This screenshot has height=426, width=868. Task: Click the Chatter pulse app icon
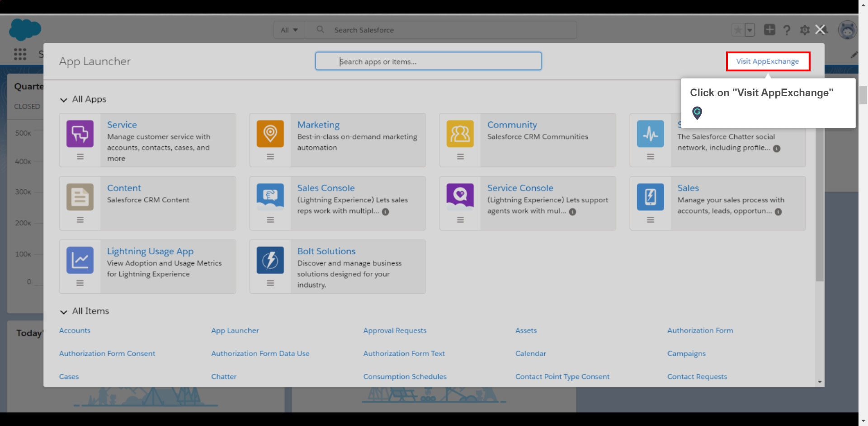coord(651,134)
